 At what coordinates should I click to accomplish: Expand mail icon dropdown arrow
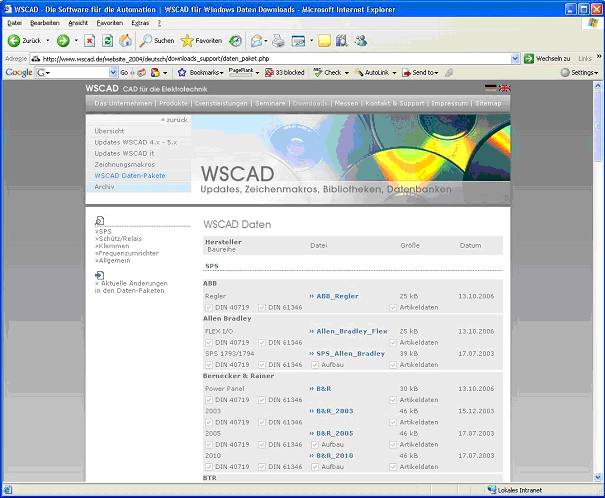tap(265, 41)
